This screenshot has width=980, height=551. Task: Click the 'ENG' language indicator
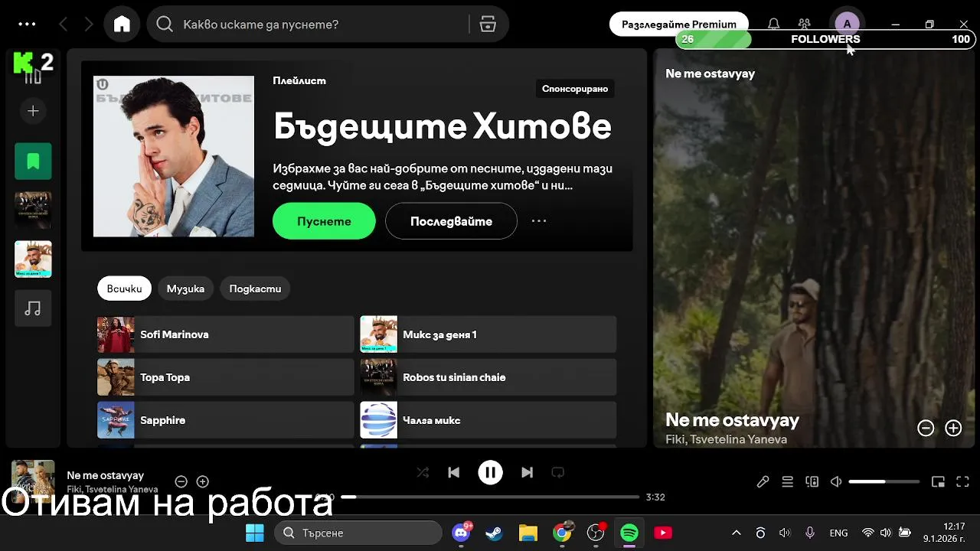[x=838, y=533]
